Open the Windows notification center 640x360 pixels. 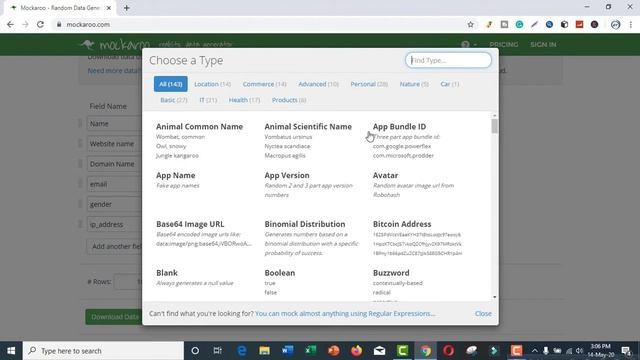[626, 351]
